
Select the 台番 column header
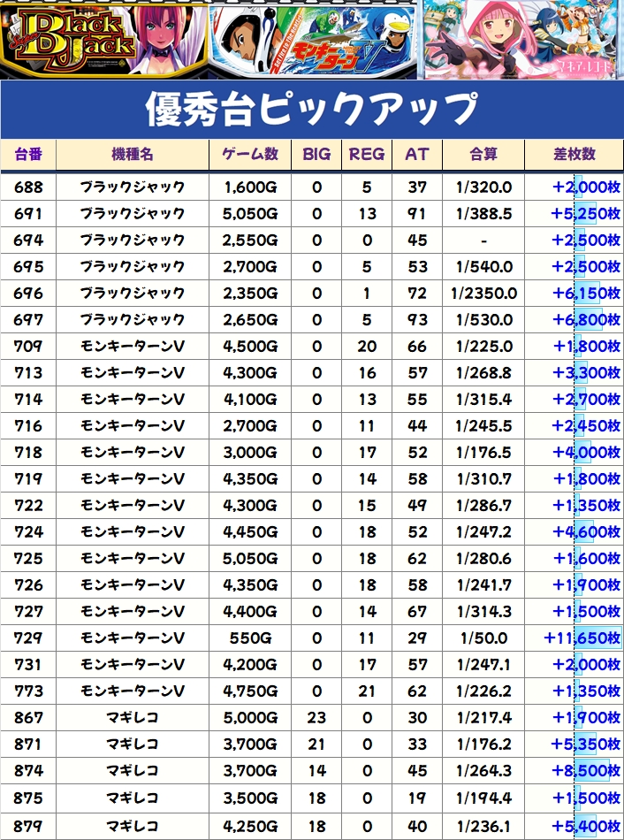(28, 155)
